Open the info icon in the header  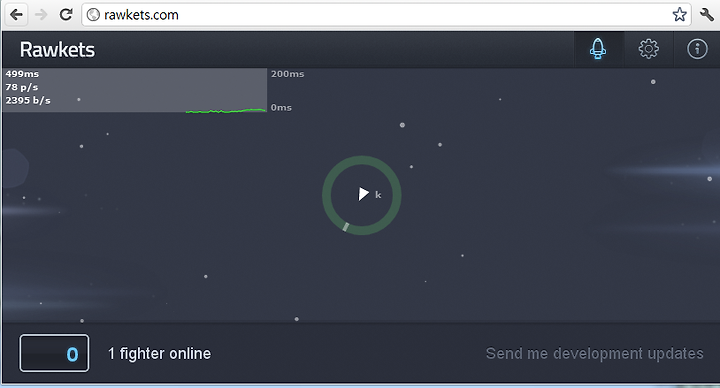[x=697, y=49]
